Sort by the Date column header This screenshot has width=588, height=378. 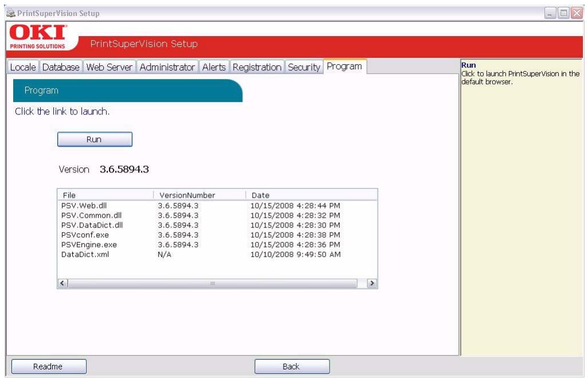(x=311, y=195)
